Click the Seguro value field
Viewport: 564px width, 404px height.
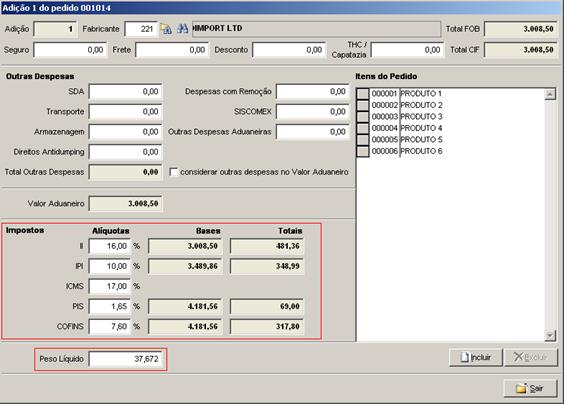[70, 50]
